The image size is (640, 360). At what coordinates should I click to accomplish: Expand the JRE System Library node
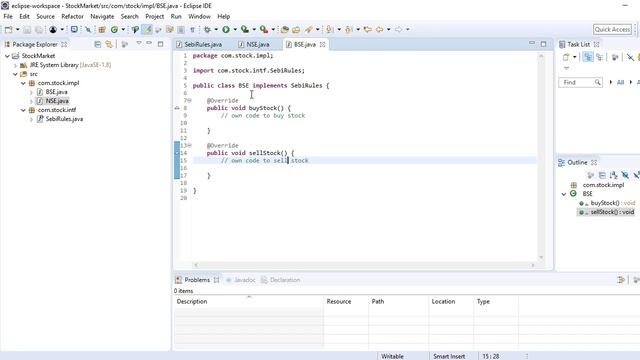click(x=15, y=65)
